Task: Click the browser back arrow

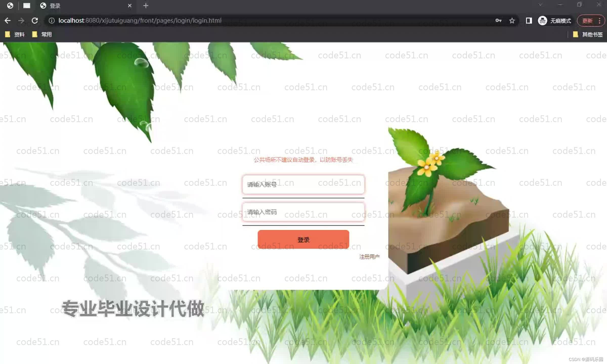Action: coord(8,20)
